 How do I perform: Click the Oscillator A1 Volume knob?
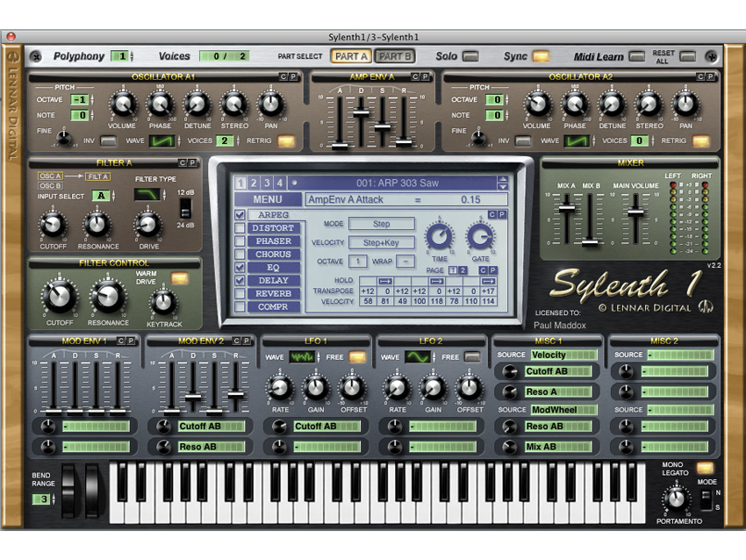(123, 104)
